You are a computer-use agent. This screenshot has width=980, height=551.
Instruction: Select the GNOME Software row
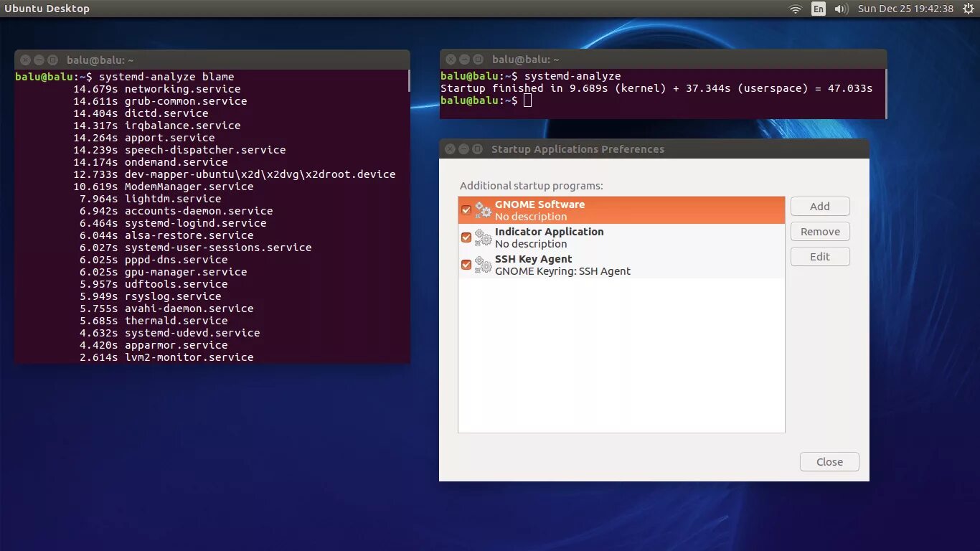tap(621, 210)
